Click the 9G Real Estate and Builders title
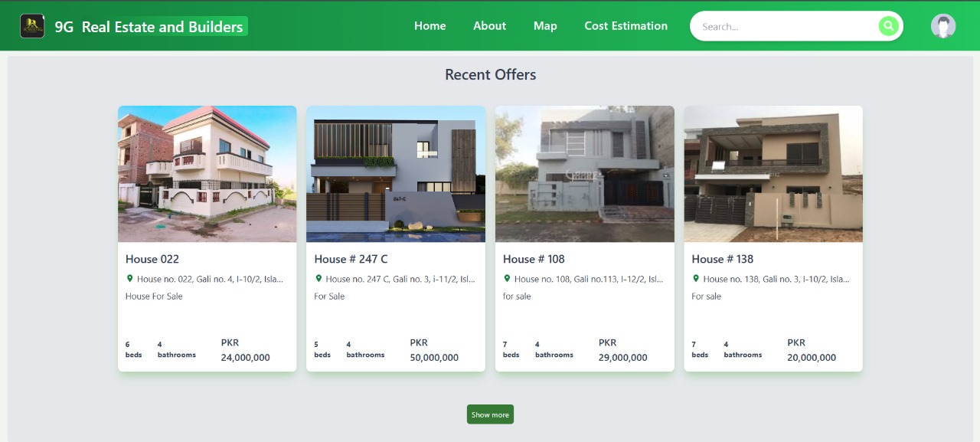This screenshot has width=980, height=442. (149, 27)
